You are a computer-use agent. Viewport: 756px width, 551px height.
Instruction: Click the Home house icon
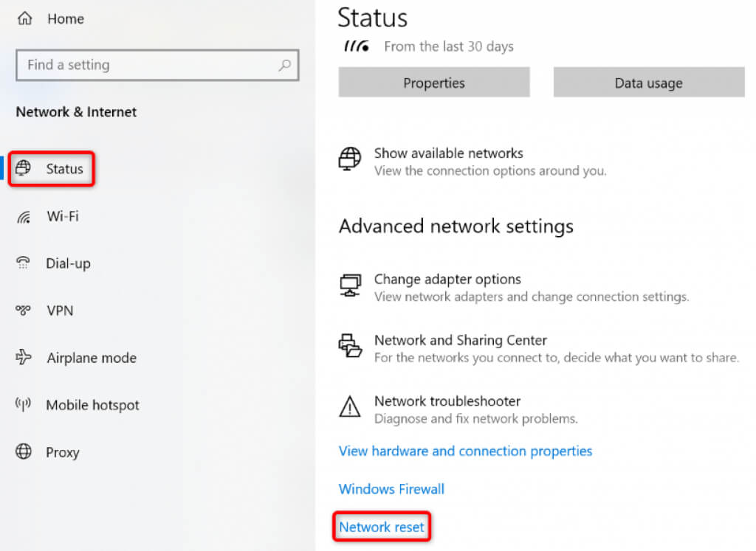24,20
